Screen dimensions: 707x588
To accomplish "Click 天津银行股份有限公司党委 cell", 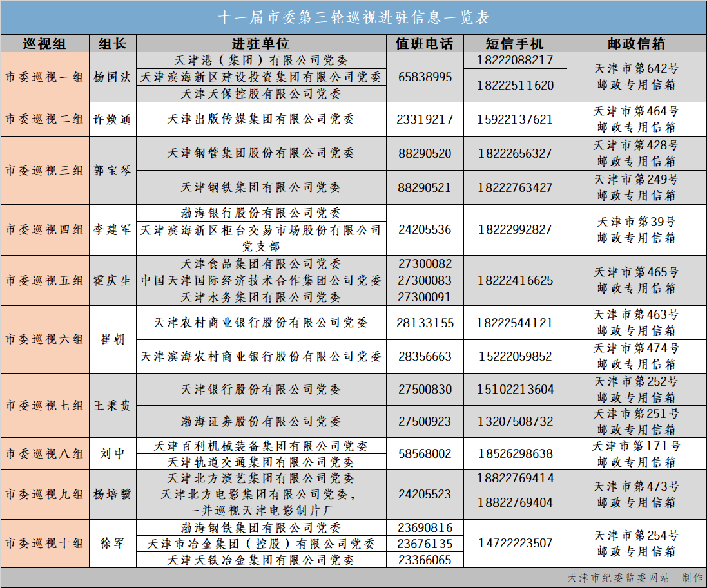I will pos(261,389).
